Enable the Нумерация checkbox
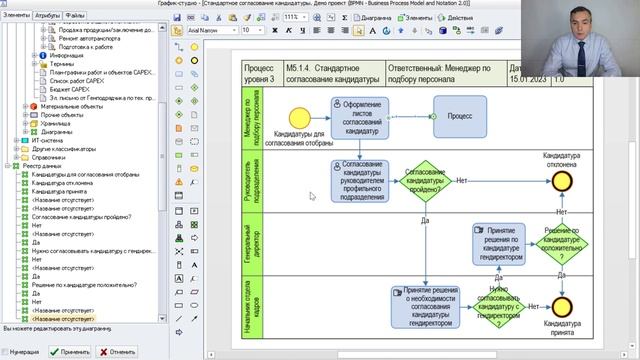Screen dimensions: 640x360 [5, 351]
